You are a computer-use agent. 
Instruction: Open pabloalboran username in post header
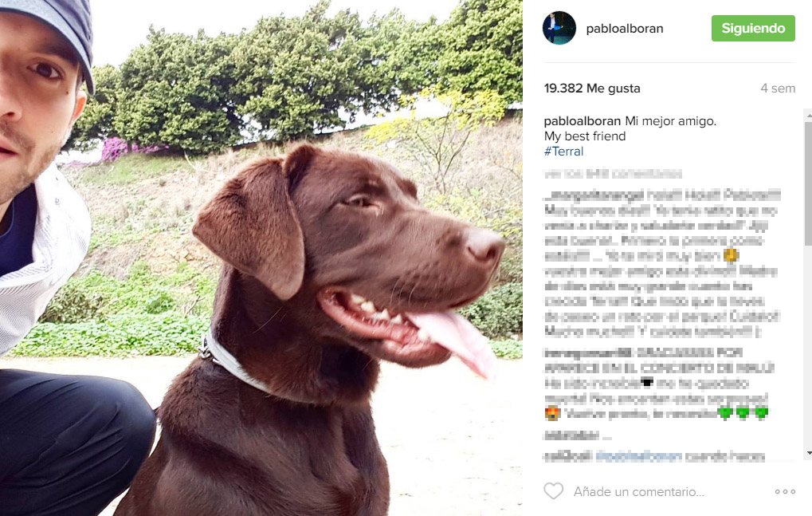click(625, 29)
